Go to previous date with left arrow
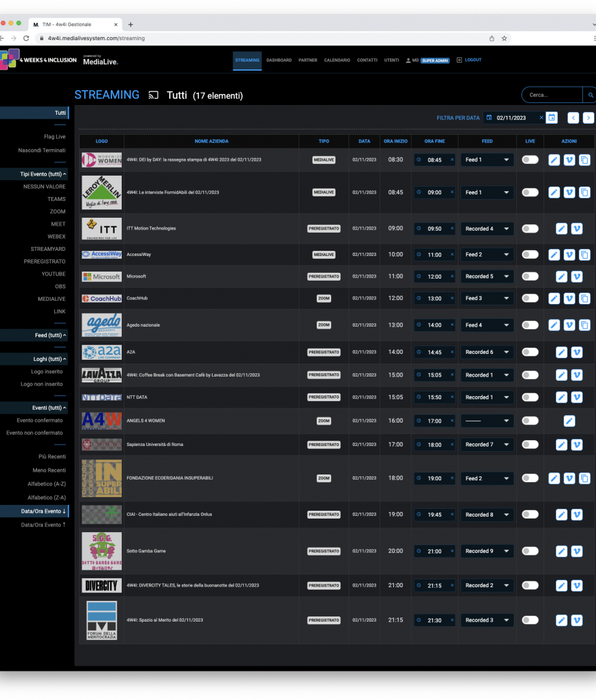This screenshot has width=596, height=700. pos(573,118)
